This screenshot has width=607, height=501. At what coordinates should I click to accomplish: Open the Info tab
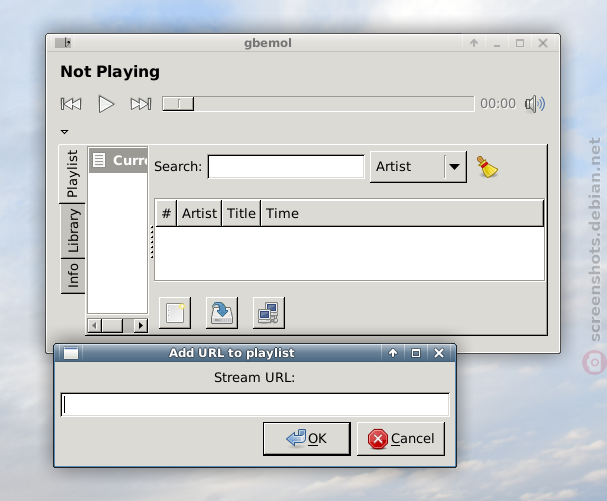coord(73,276)
